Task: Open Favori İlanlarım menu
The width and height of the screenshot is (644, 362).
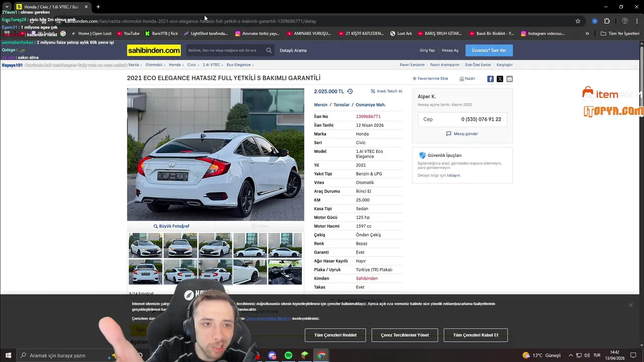Action: [x=412, y=65]
